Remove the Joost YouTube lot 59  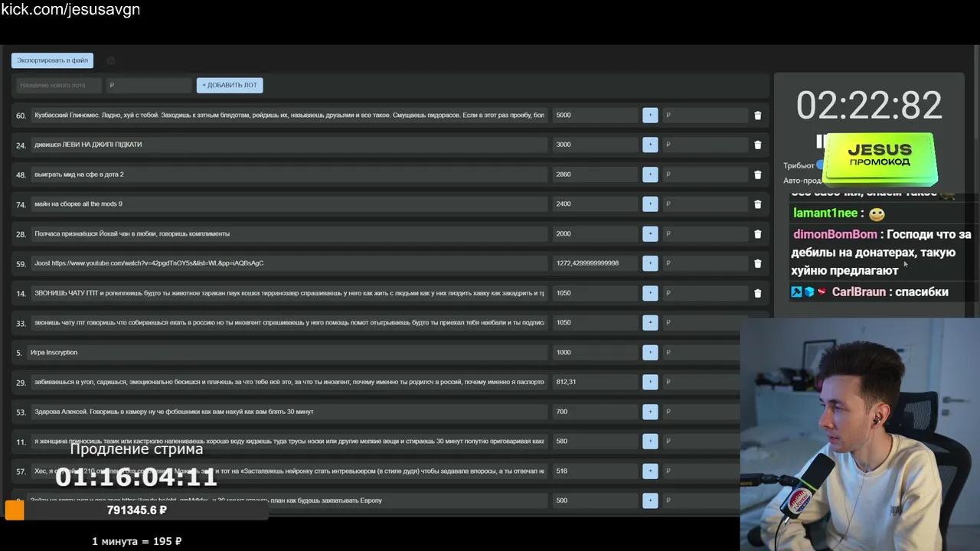[758, 263]
